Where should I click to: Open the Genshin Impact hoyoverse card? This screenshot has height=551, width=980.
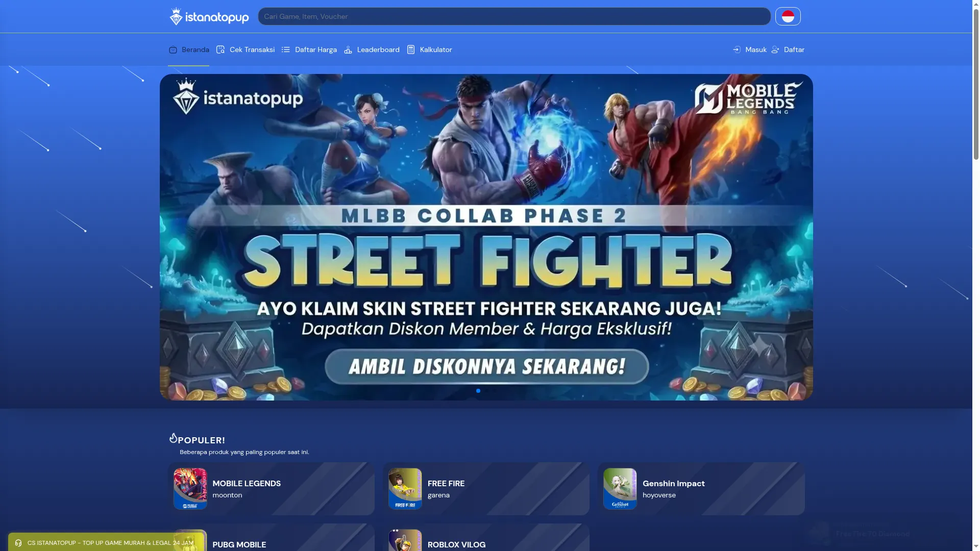click(701, 489)
